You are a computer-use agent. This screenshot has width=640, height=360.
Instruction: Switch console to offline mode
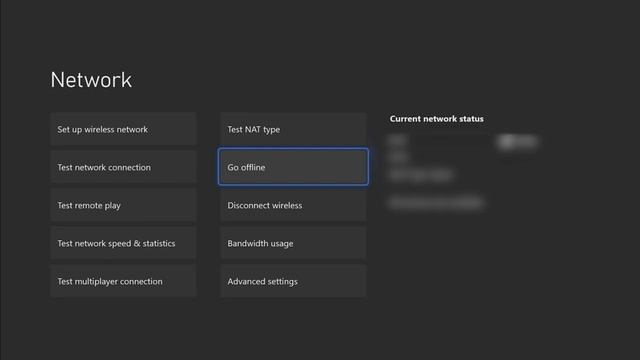tap(293, 167)
